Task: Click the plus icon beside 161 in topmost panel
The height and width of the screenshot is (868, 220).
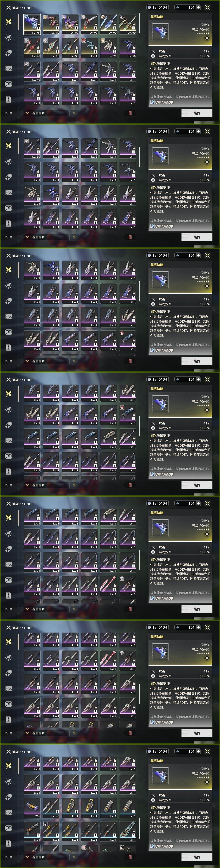Action: pos(199,7)
